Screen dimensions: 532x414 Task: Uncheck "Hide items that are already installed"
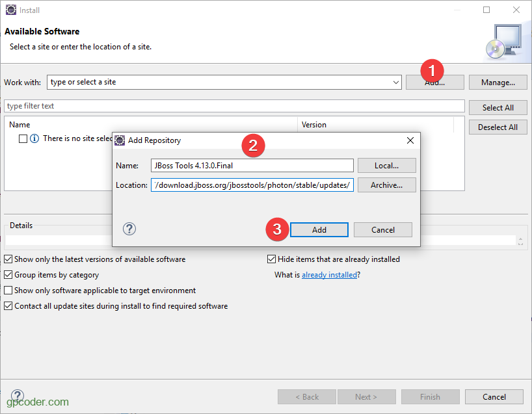pos(271,259)
